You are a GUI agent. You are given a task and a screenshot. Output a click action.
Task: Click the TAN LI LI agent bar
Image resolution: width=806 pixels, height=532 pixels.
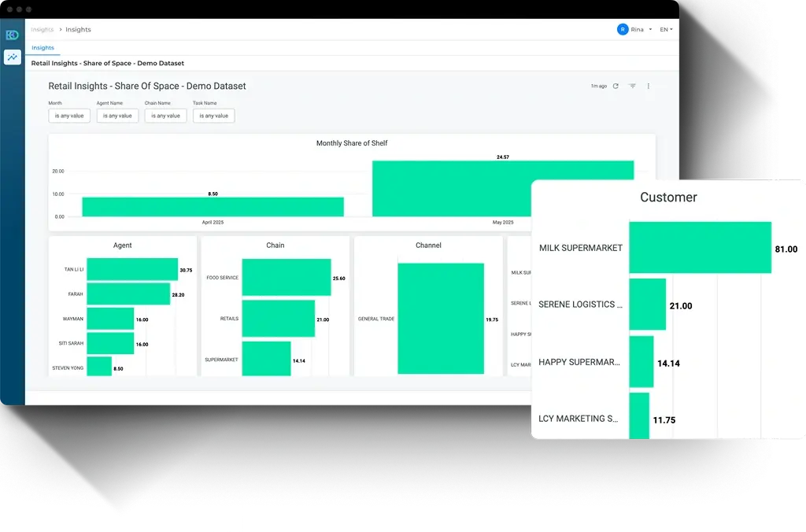[132, 269]
